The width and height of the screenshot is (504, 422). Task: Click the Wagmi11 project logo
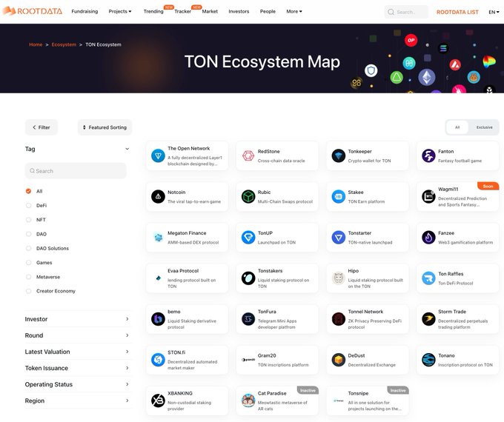[x=428, y=196]
